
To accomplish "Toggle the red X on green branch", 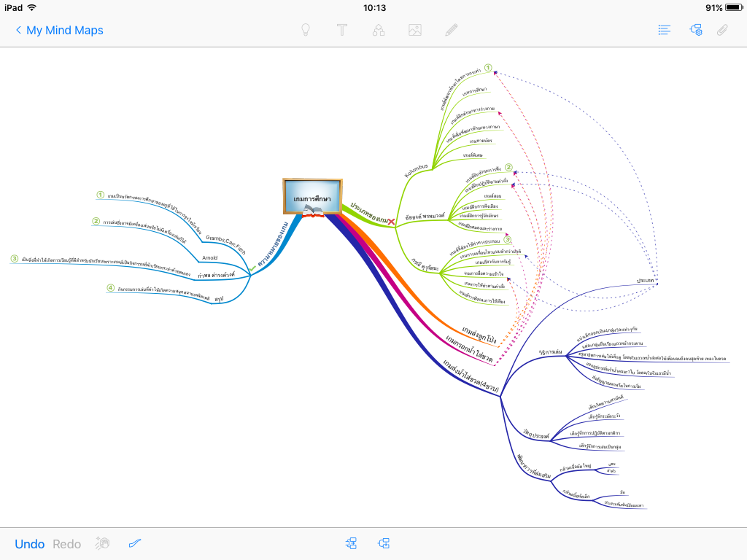I will click(391, 220).
